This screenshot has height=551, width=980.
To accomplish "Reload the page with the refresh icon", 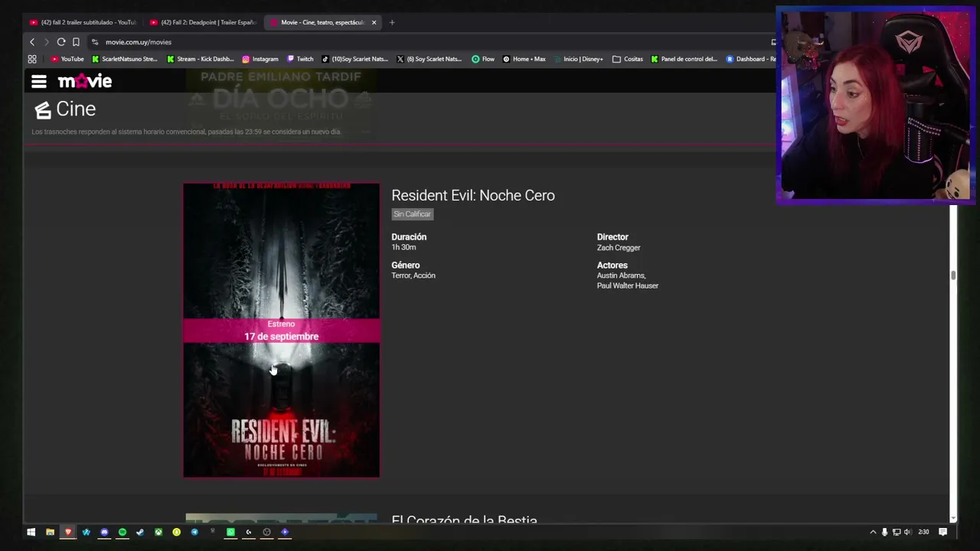I will pyautogui.click(x=61, y=42).
